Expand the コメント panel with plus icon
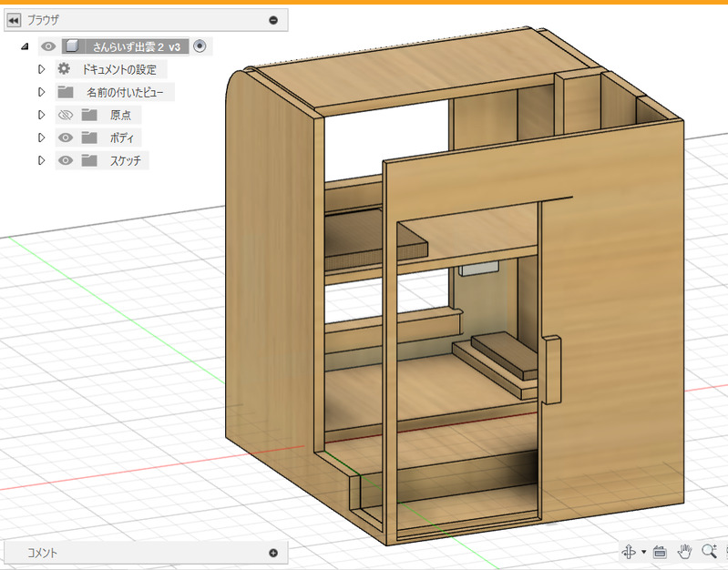The width and height of the screenshot is (728, 570). tap(273, 553)
